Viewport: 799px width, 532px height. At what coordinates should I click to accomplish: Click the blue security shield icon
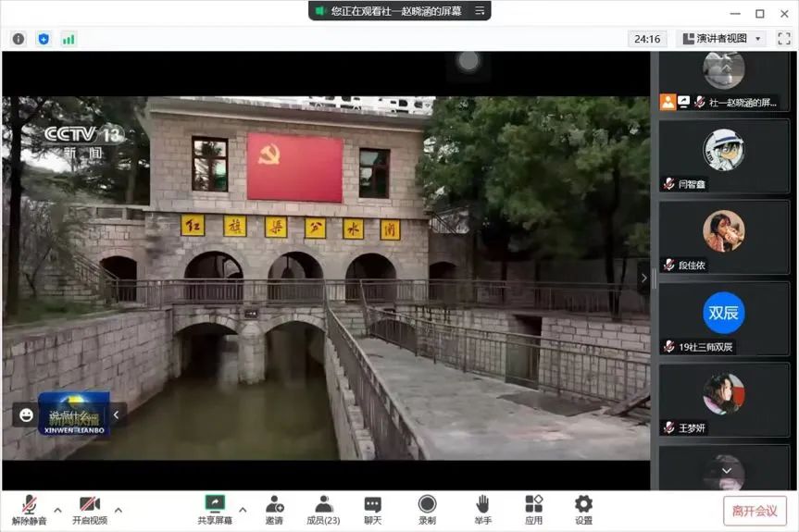coord(44,39)
